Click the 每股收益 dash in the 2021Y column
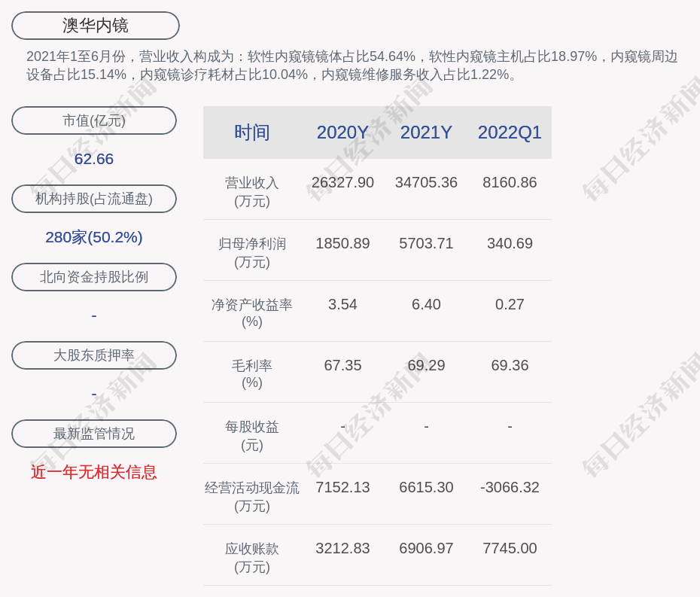Image resolution: width=700 pixels, height=597 pixels. tap(426, 427)
